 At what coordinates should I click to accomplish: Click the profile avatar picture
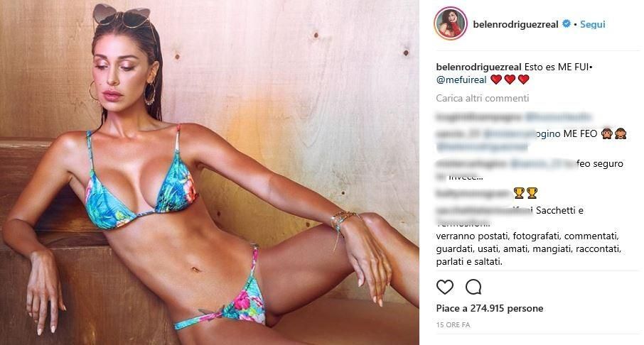pos(451,23)
